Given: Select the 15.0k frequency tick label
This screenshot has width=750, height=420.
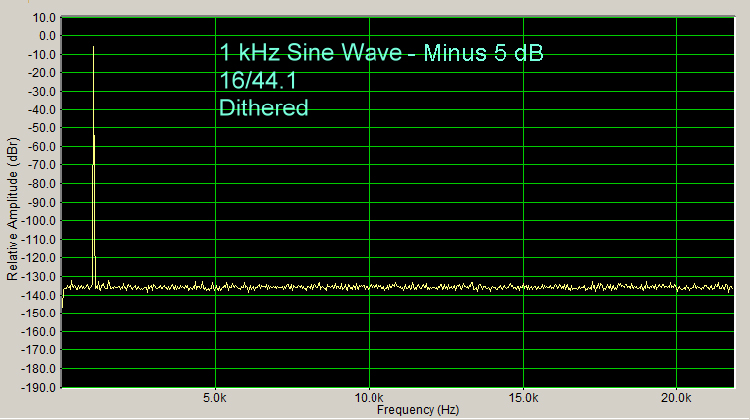Looking at the screenshot, I should coord(523,398).
